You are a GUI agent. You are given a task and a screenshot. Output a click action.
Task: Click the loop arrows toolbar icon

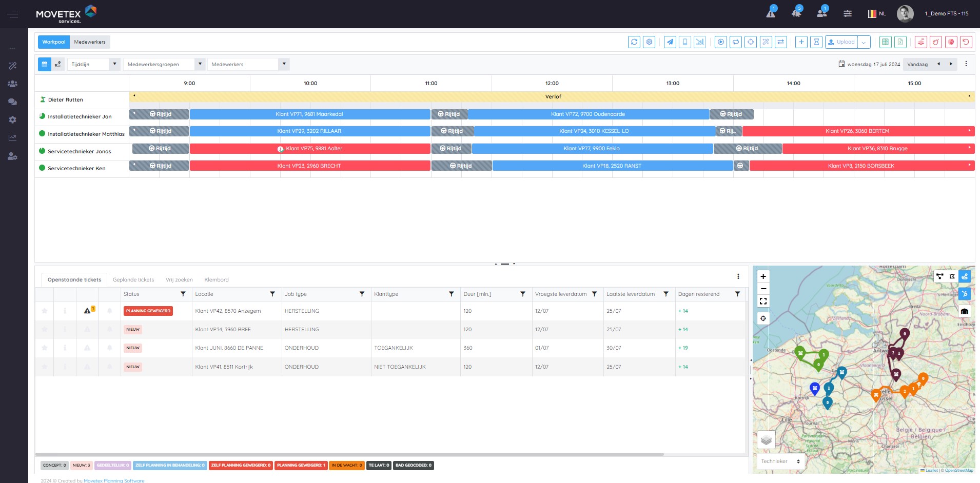point(736,42)
